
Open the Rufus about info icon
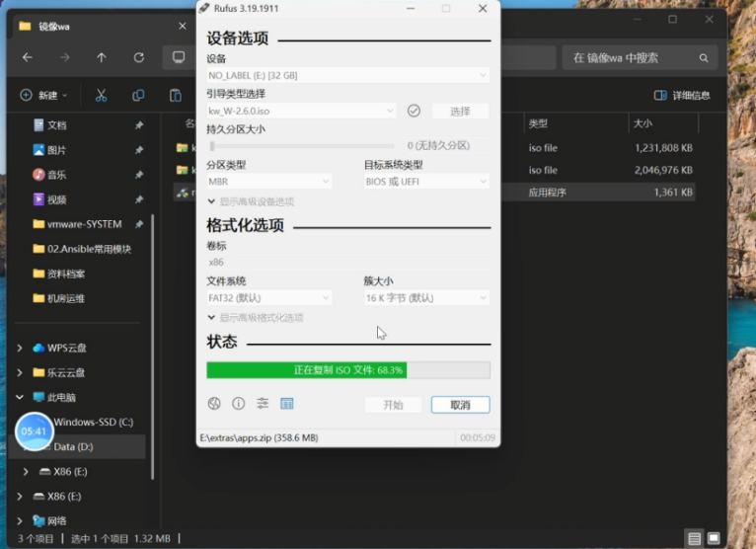(238, 403)
